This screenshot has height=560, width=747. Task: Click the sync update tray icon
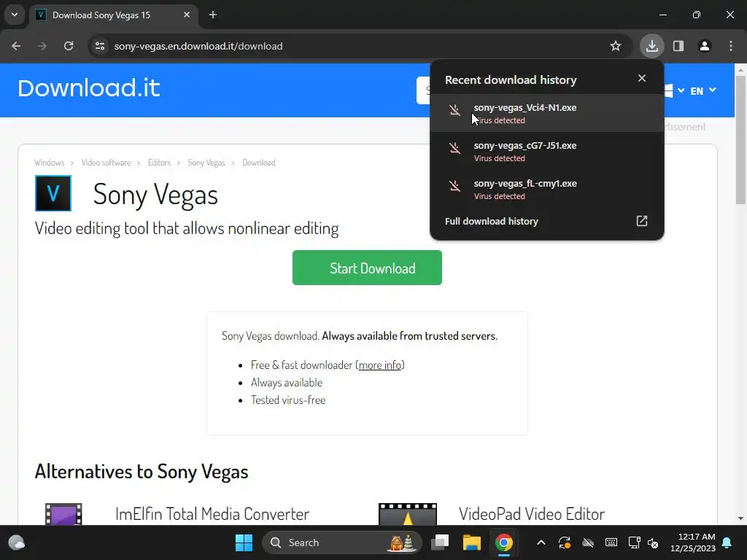point(565,542)
